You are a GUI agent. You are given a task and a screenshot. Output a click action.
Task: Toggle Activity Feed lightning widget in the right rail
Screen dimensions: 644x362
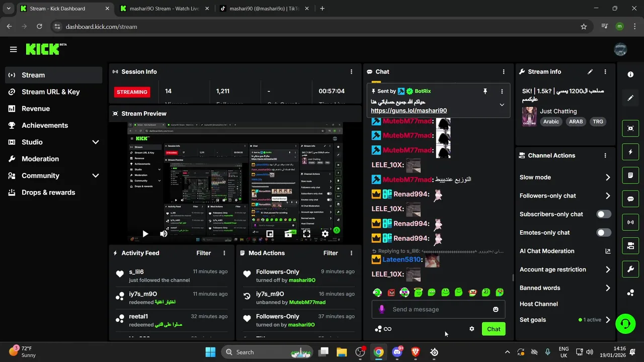(630, 152)
